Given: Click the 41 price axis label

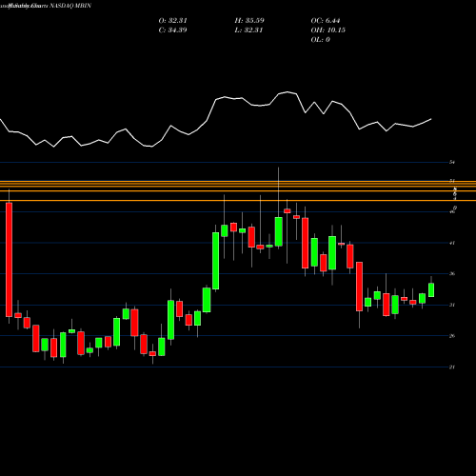Looking at the screenshot, I should pyautogui.click(x=452, y=243).
